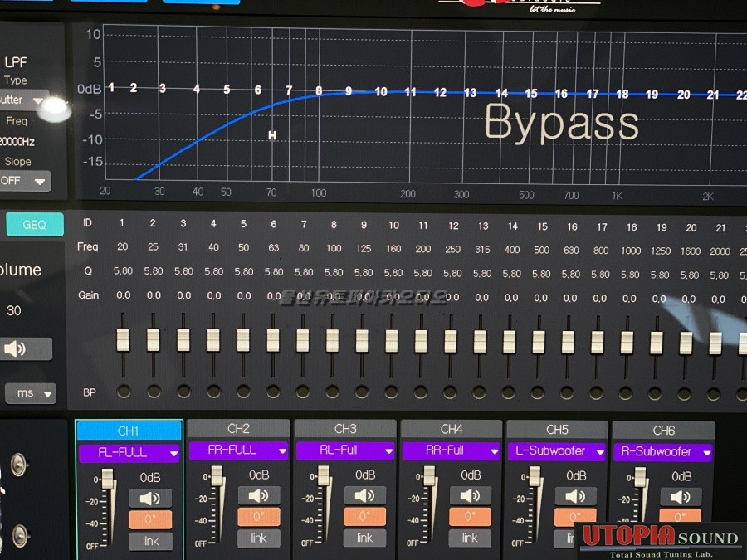The width and height of the screenshot is (747, 560).
Task: Click the master volume speaker icon
Action: (26, 349)
